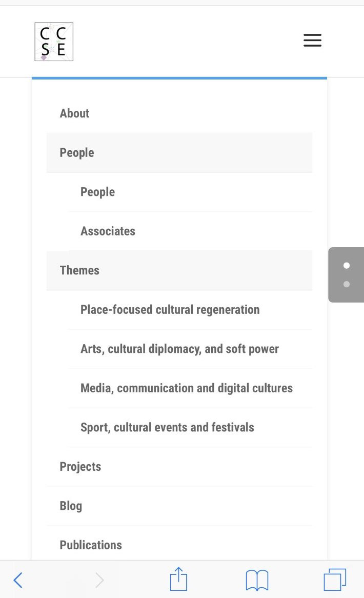
Task: Open Safari bookmarks
Action: (257, 580)
